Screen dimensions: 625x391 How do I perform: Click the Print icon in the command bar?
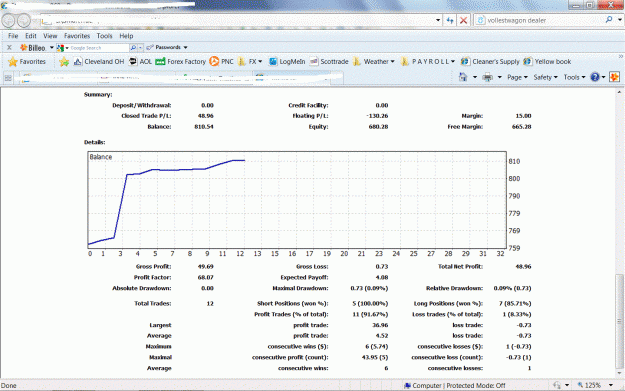[487, 77]
